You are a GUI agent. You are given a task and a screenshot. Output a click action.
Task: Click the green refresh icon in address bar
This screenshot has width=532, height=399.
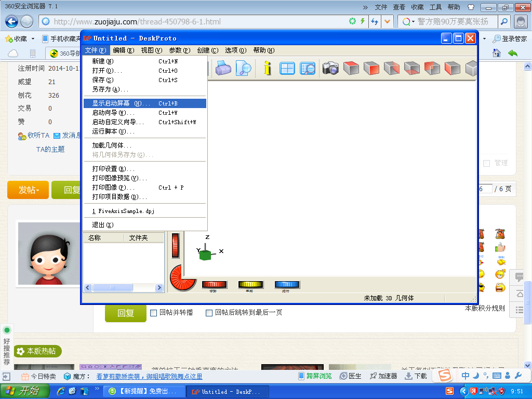point(353,21)
